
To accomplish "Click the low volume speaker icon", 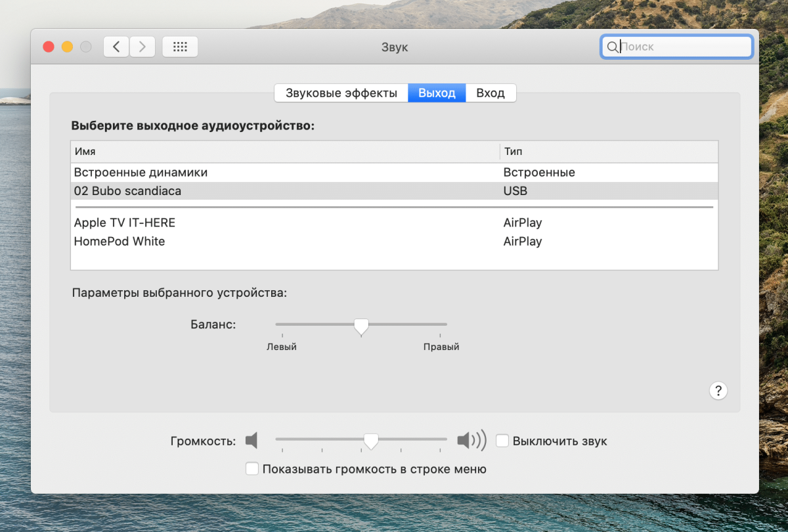I will click(252, 441).
